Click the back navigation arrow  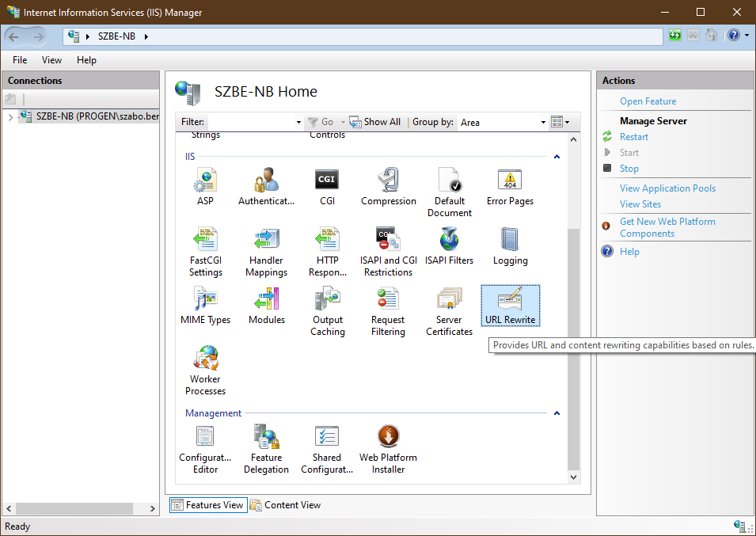pyautogui.click(x=13, y=36)
